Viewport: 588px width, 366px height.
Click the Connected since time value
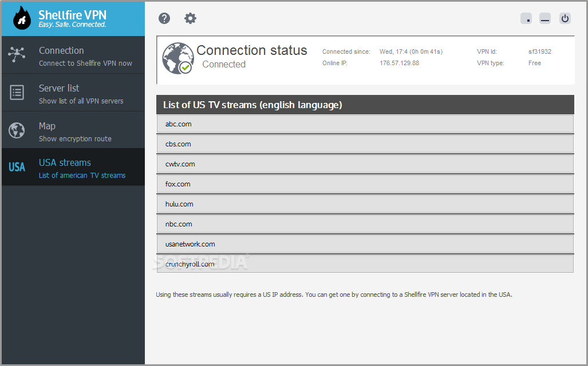pyautogui.click(x=411, y=51)
